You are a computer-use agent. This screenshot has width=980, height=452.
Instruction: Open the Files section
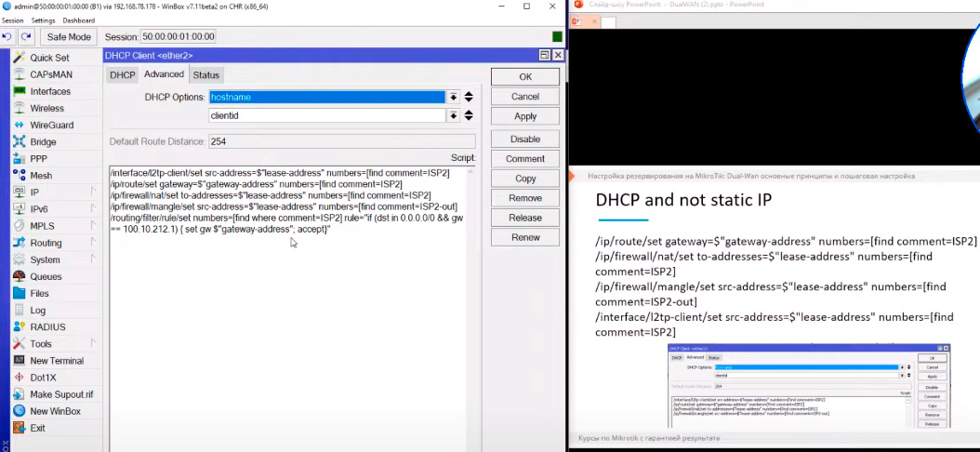tap(39, 294)
